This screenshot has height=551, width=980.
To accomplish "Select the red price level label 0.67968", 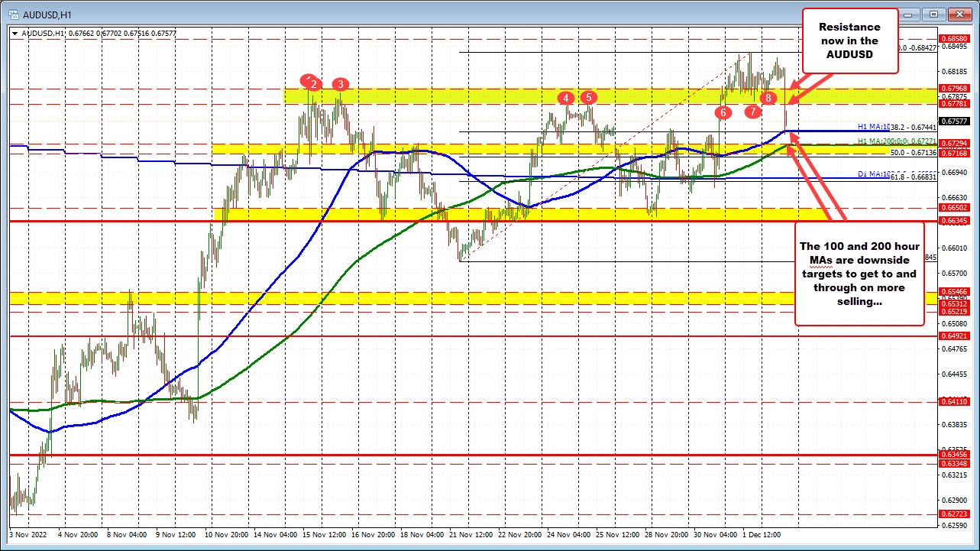I will (x=955, y=89).
